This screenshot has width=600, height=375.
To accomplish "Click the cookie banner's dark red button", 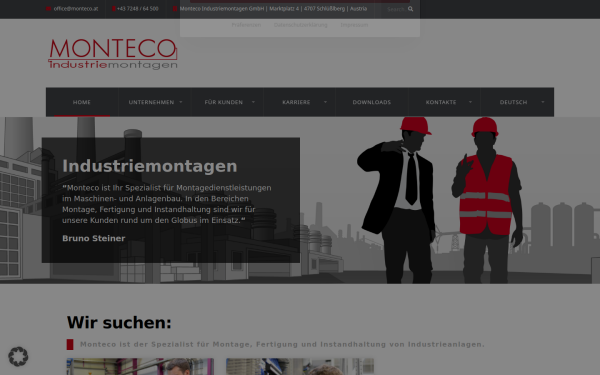I will (x=300, y=2).
